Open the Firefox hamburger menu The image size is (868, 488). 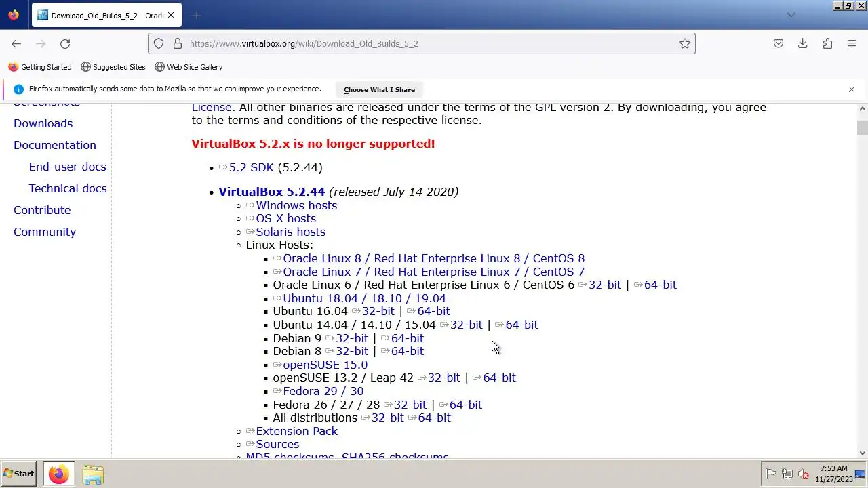point(852,43)
